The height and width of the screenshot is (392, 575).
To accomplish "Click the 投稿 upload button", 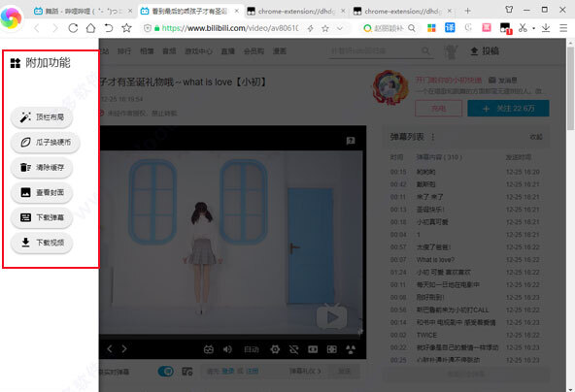I will coord(485,51).
